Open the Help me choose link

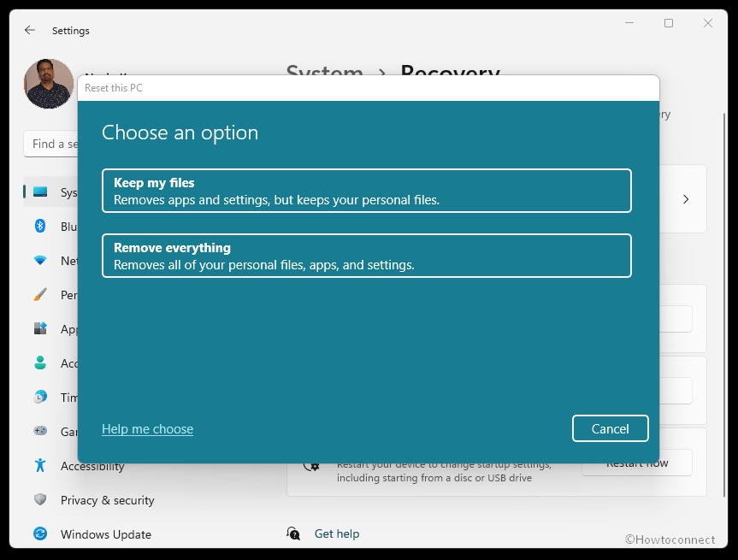[x=147, y=428]
